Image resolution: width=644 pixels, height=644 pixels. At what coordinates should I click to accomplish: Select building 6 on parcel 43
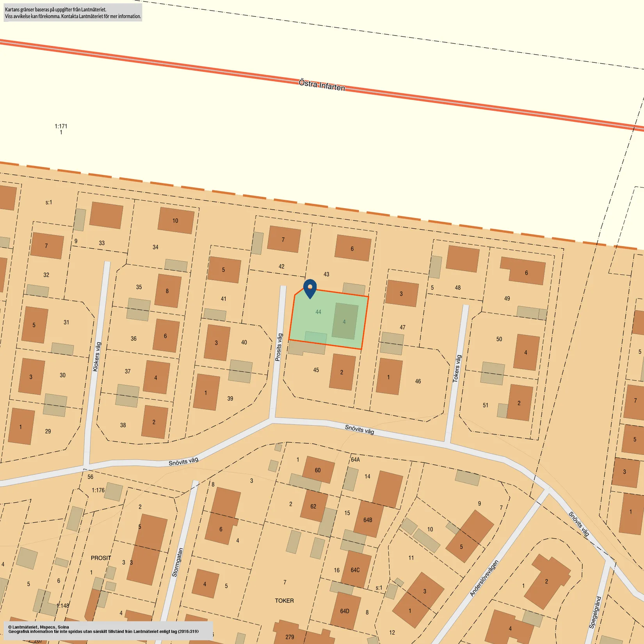point(353,248)
